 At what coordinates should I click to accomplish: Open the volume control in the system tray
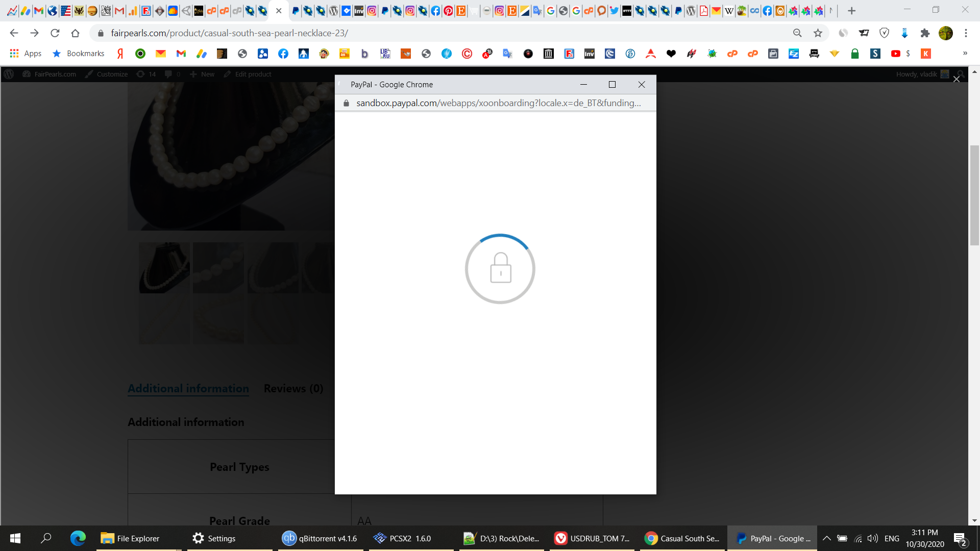(x=873, y=538)
